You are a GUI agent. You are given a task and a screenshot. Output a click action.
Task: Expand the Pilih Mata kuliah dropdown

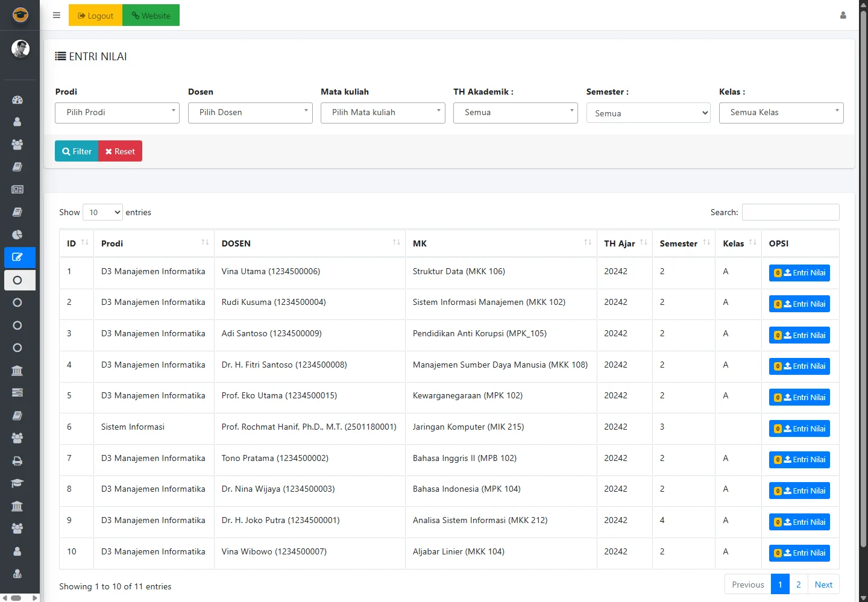(x=383, y=113)
